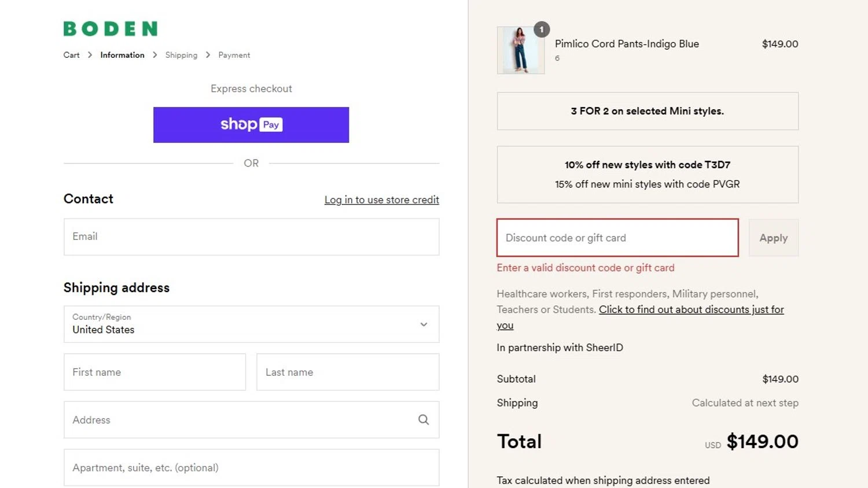This screenshot has width=868, height=488.
Task: Click the Contact heading
Action: (x=88, y=199)
